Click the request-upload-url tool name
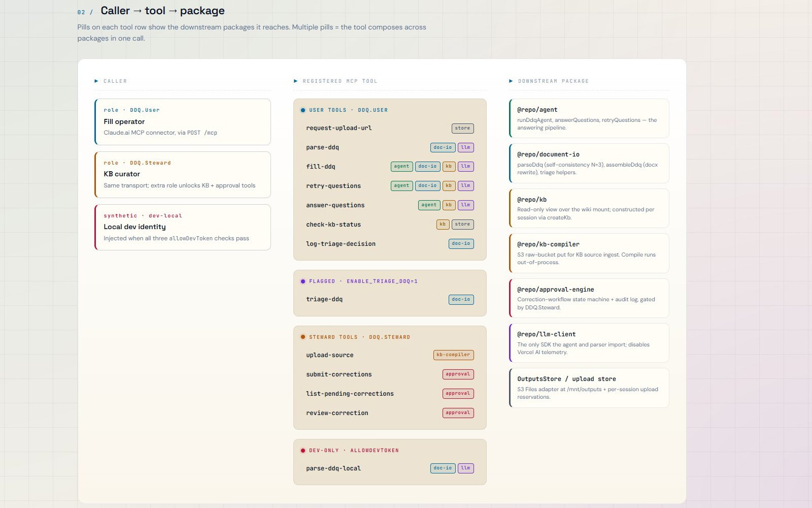This screenshot has height=508, width=812. tap(339, 128)
